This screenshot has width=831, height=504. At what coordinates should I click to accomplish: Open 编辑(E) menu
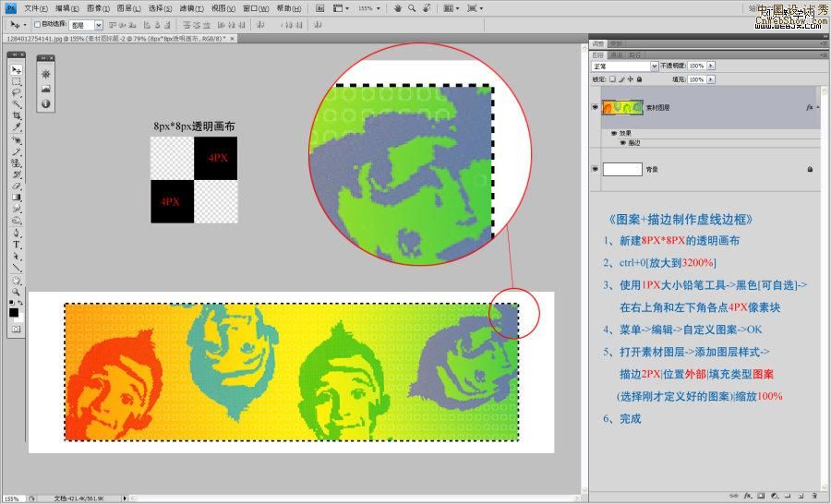point(67,8)
